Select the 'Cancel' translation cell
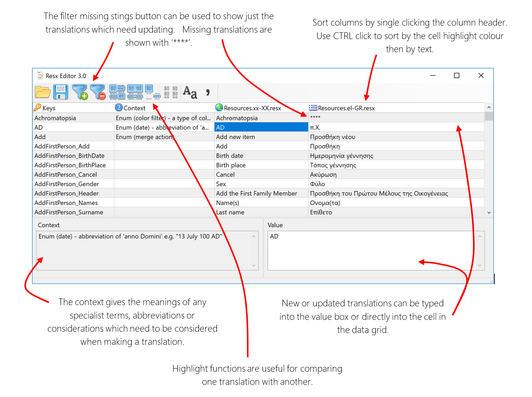 (261, 174)
